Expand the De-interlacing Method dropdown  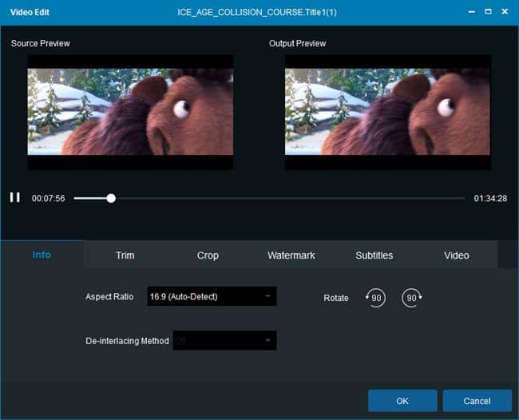pos(224,340)
